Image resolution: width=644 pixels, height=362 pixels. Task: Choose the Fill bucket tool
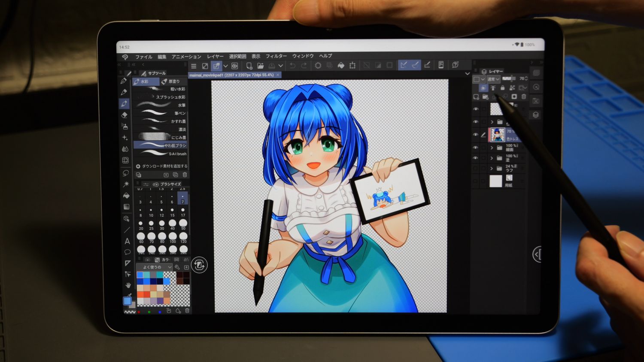coord(126,196)
